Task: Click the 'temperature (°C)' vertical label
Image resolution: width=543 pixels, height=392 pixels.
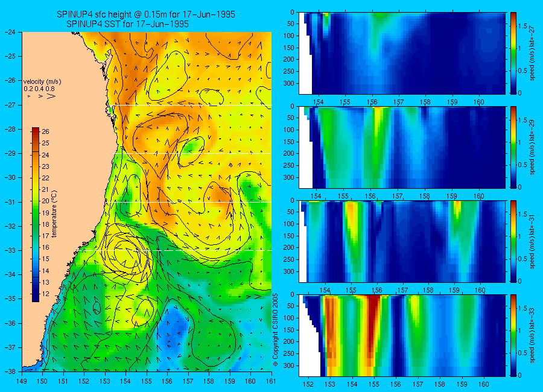Action: (x=54, y=213)
